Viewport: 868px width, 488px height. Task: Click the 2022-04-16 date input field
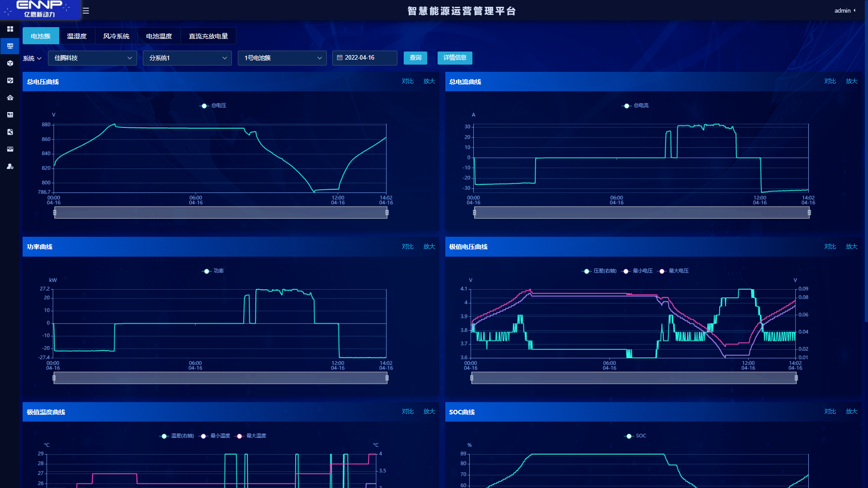pyautogui.click(x=364, y=58)
